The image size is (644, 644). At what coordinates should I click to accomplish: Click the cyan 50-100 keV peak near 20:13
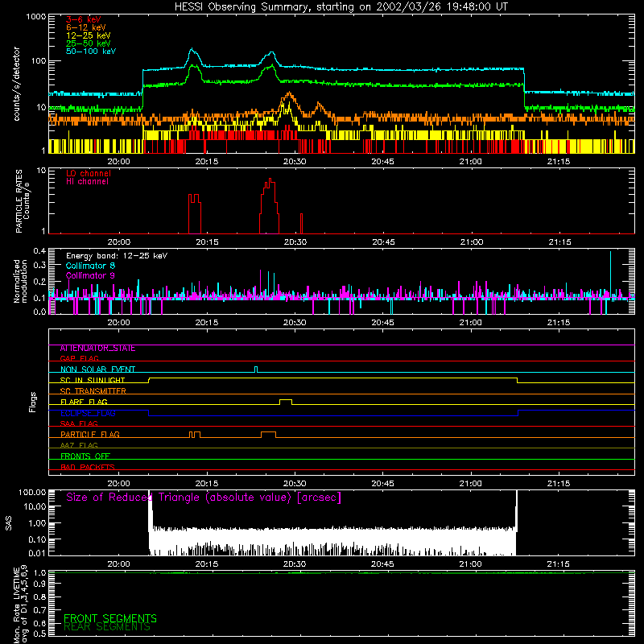(192, 50)
